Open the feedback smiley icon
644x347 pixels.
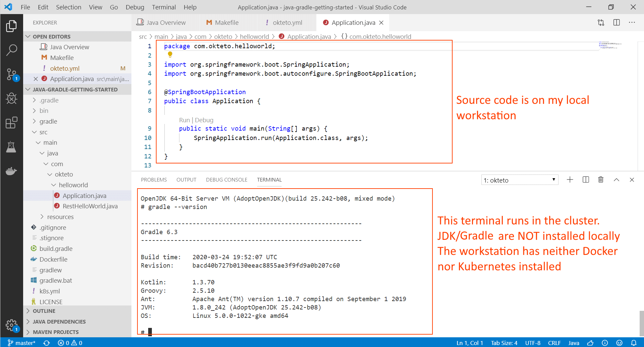click(x=619, y=343)
